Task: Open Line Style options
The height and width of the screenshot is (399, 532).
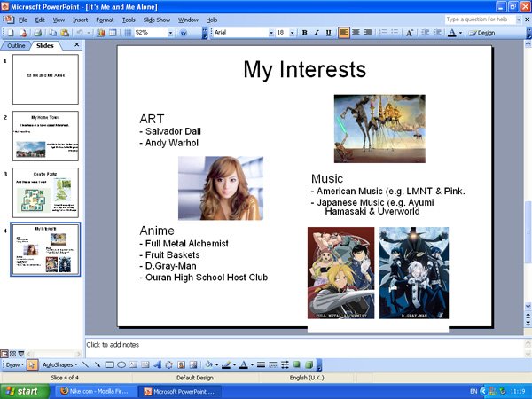Action: click(x=261, y=364)
